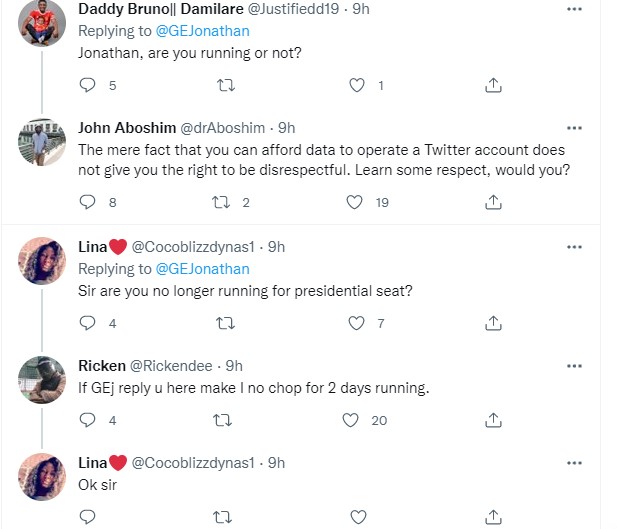View Ricken's profile avatar
The image size is (617, 529).
(43, 380)
